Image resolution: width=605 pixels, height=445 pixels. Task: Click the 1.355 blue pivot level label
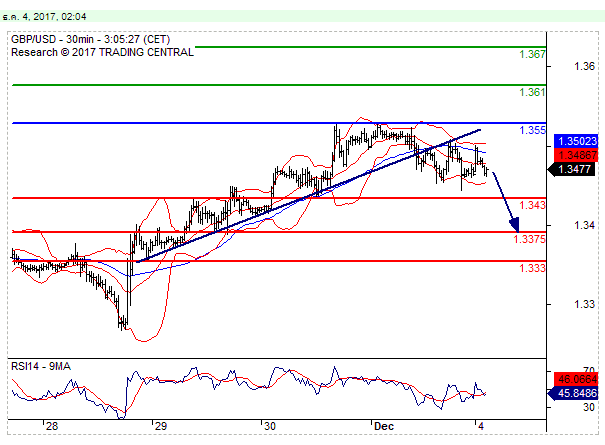coord(533,130)
